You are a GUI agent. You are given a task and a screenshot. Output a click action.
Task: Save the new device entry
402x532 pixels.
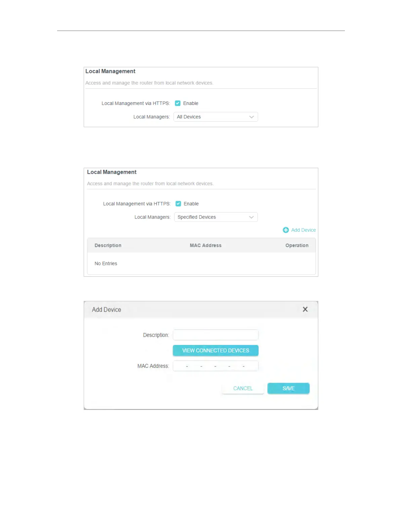[288, 388]
